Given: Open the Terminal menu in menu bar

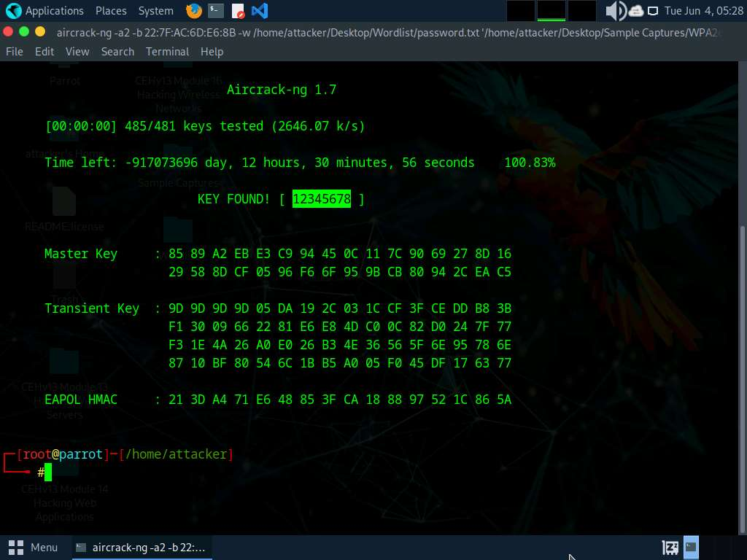Looking at the screenshot, I should (167, 52).
